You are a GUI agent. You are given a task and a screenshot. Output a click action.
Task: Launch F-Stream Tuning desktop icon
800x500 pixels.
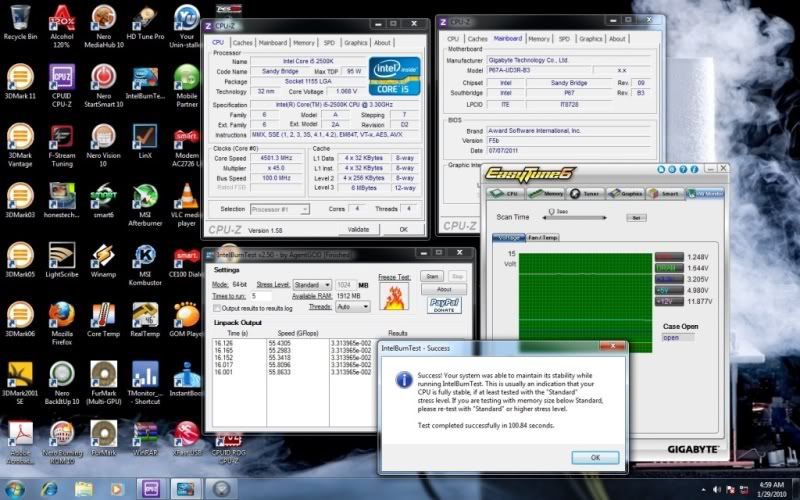click(62, 145)
